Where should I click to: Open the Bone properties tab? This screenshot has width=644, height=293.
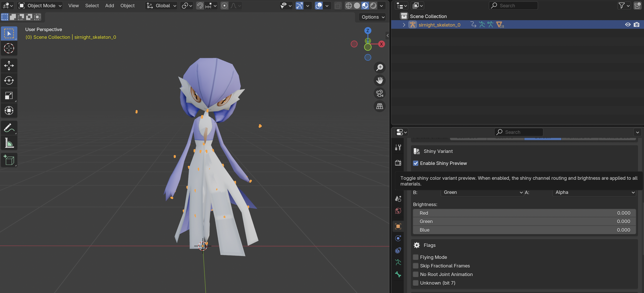pyautogui.click(x=398, y=275)
